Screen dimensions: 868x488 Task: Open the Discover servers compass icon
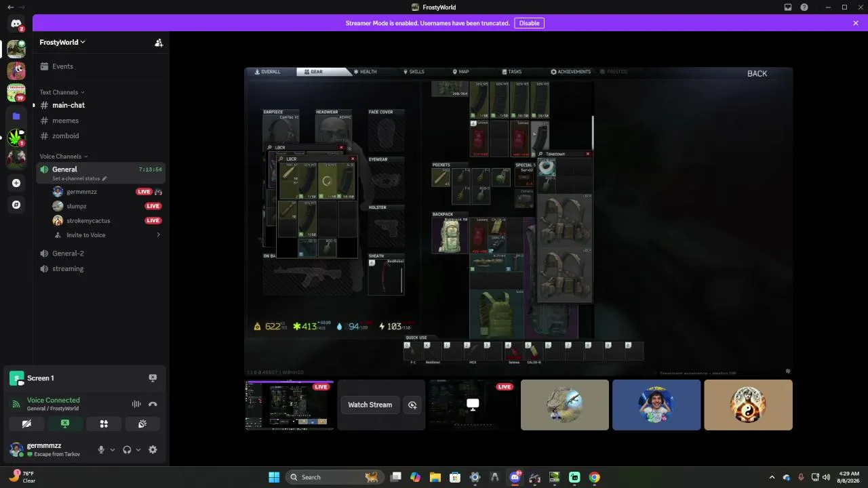coord(16,205)
